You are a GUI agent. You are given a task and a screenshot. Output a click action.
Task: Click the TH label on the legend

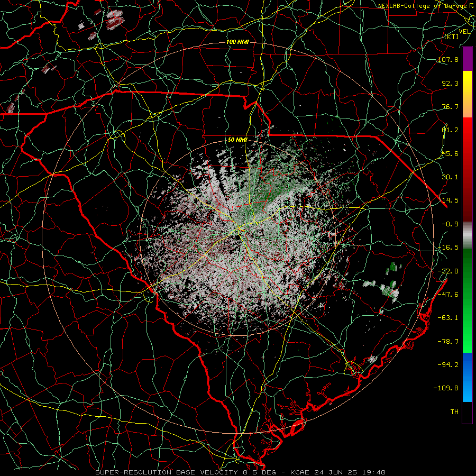(454, 412)
